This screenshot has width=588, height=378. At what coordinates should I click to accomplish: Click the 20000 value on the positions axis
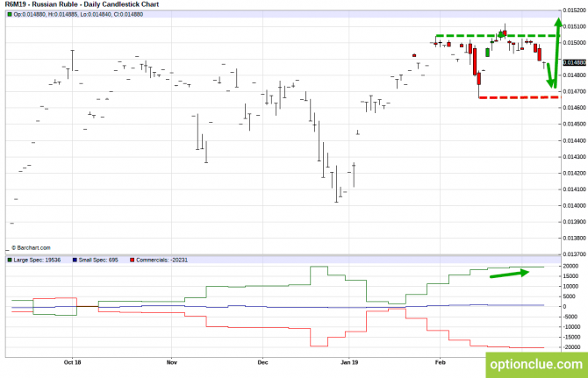[570, 266]
